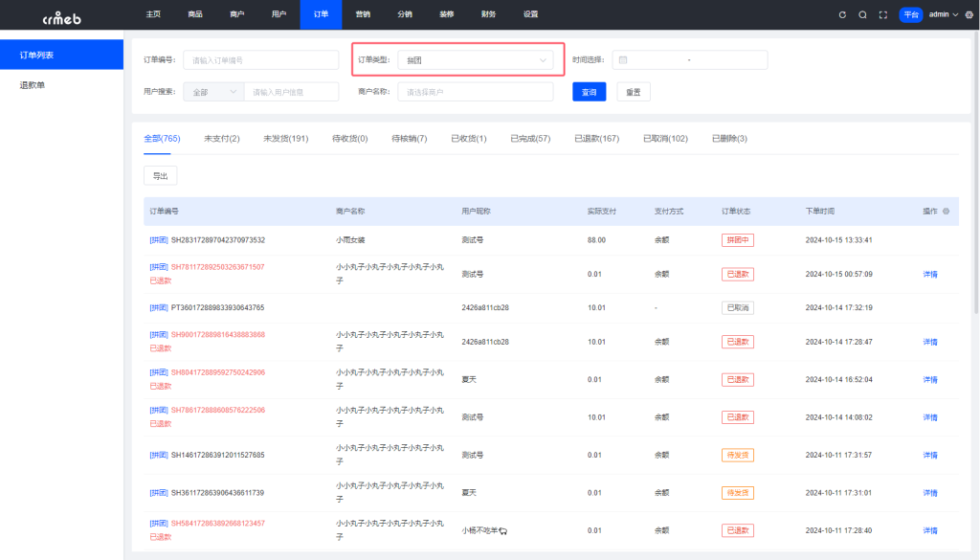Select 订单列表 in the sidebar
Viewport: 980px width, 560px height.
click(61, 55)
